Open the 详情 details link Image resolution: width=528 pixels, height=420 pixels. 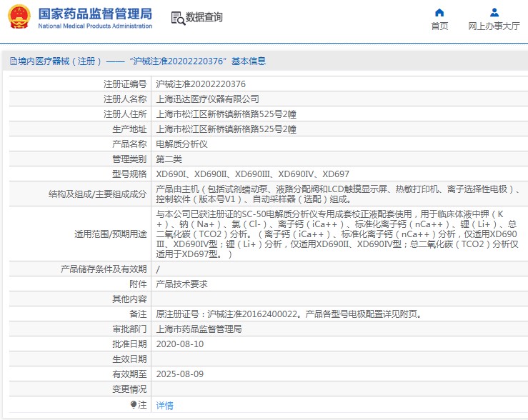click(164, 406)
